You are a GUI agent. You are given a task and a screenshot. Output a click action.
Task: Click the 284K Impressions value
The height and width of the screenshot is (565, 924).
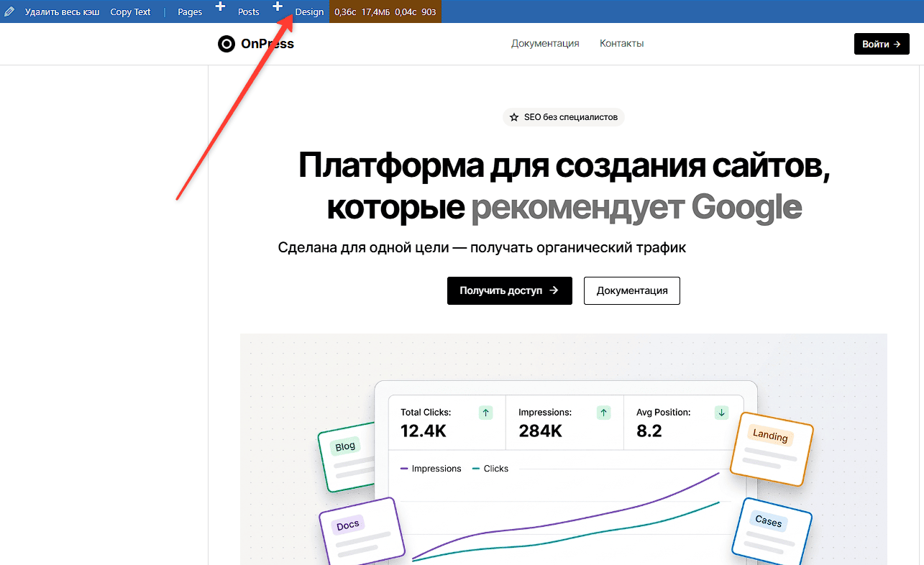[540, 431]
